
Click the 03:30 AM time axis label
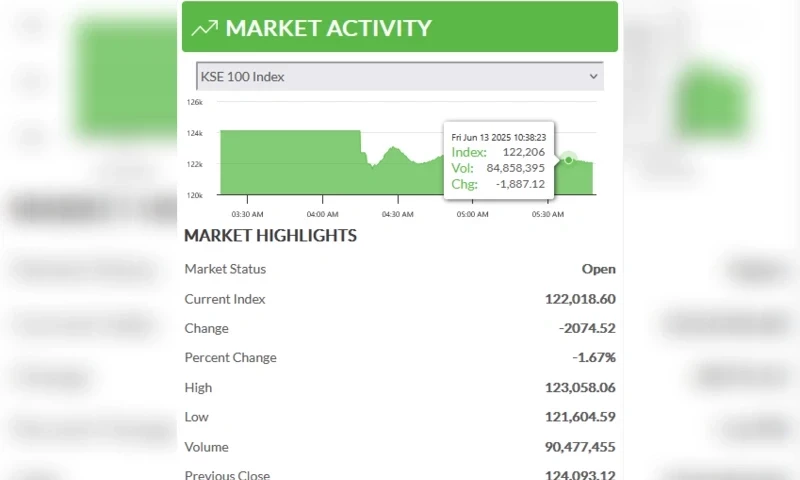247,214
